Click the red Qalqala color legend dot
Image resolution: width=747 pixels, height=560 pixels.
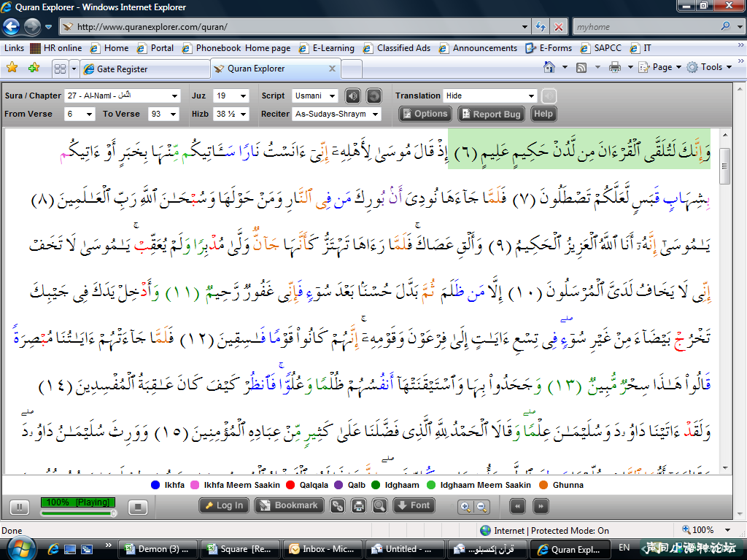coord(290,485)
